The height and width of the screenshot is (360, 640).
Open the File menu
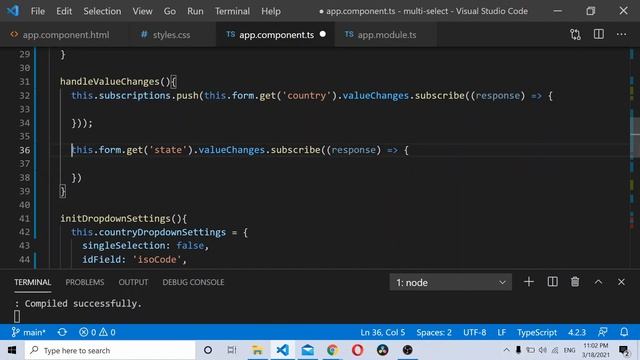click(x=38, y=11)
